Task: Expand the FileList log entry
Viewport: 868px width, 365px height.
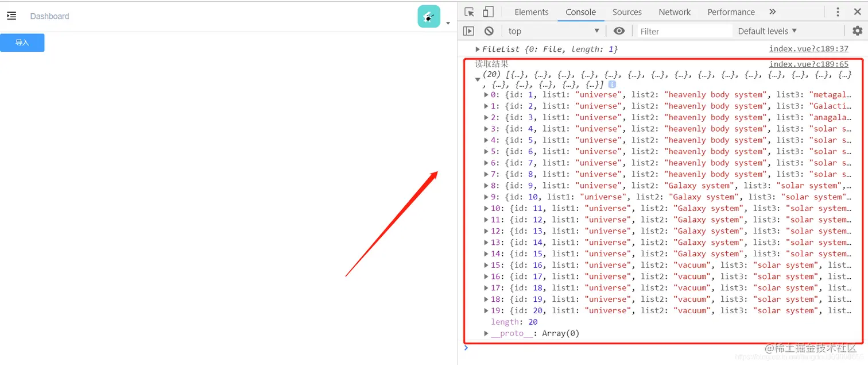Action: coord(478,49)
